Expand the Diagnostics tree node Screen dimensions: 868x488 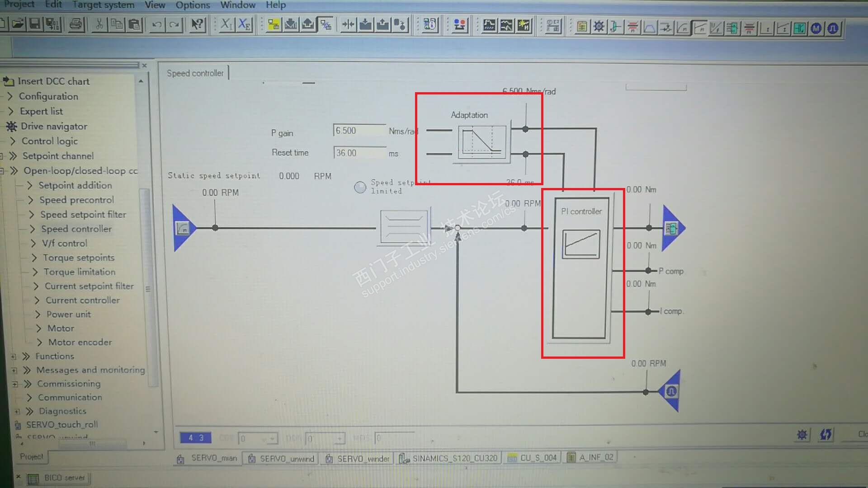point(17,412)
